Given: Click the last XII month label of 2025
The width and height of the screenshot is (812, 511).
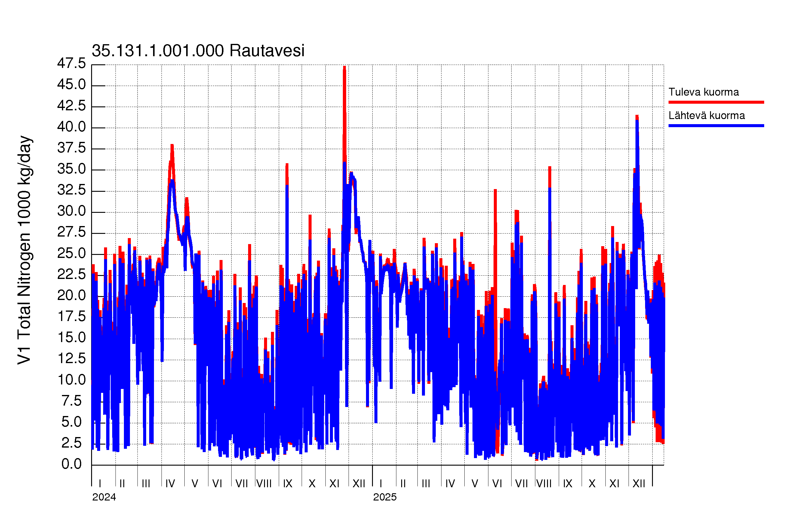Looking at the screenshot, I should click(x=639, y=484).
